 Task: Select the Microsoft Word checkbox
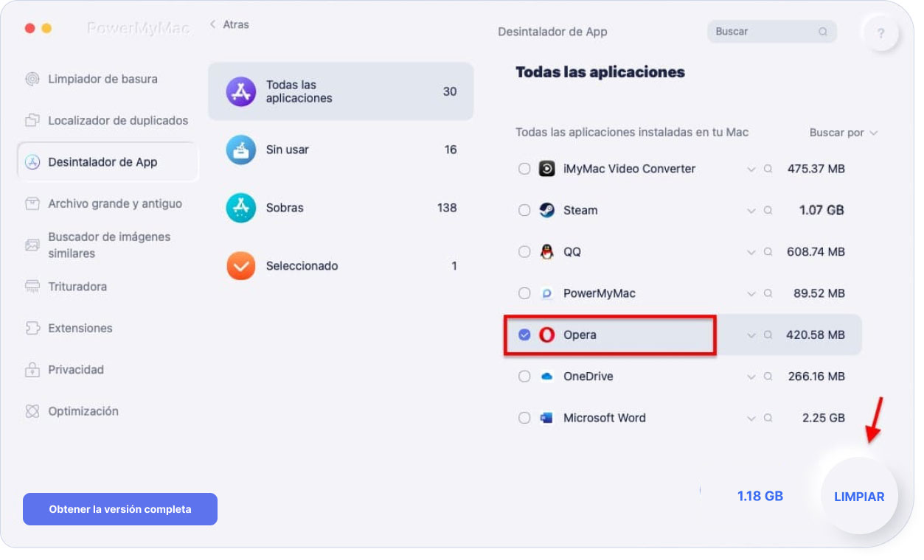(x=524, y=418)
